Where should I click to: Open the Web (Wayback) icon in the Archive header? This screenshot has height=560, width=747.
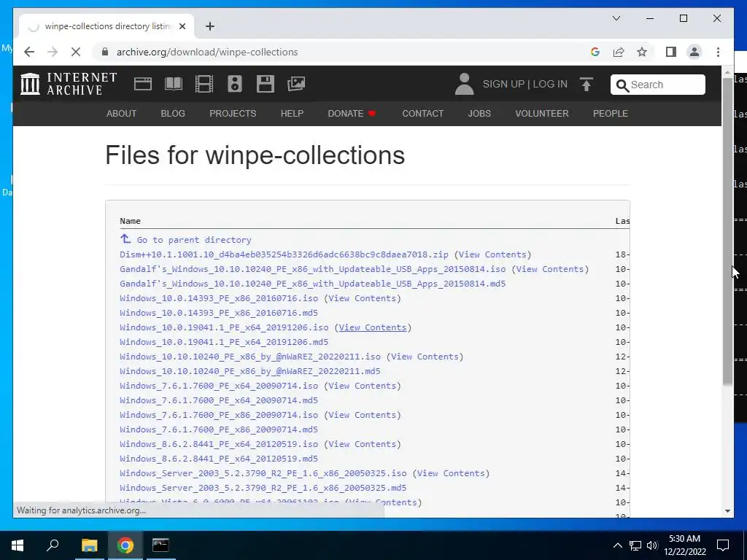coord(142,84)
